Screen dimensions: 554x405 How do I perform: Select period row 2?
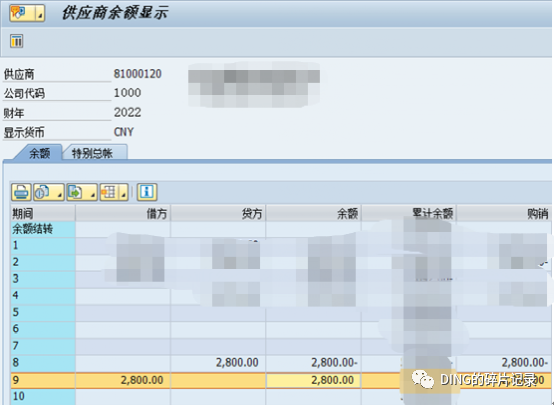[43, 262]
